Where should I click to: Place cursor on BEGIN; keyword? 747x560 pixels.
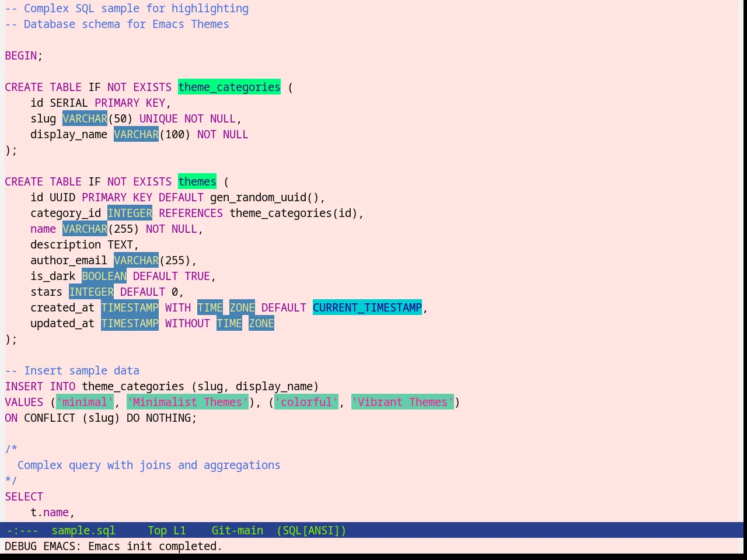click(24, 55)
